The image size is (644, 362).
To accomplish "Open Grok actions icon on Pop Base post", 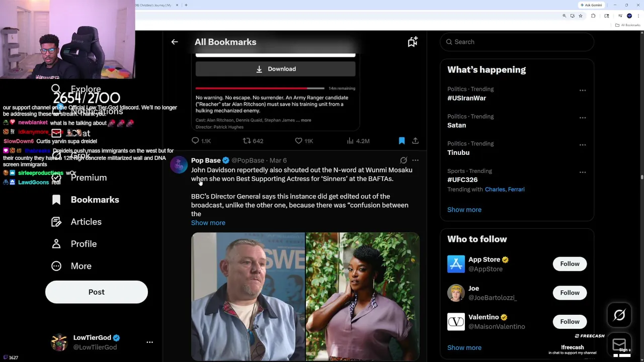I will [404, 160].
